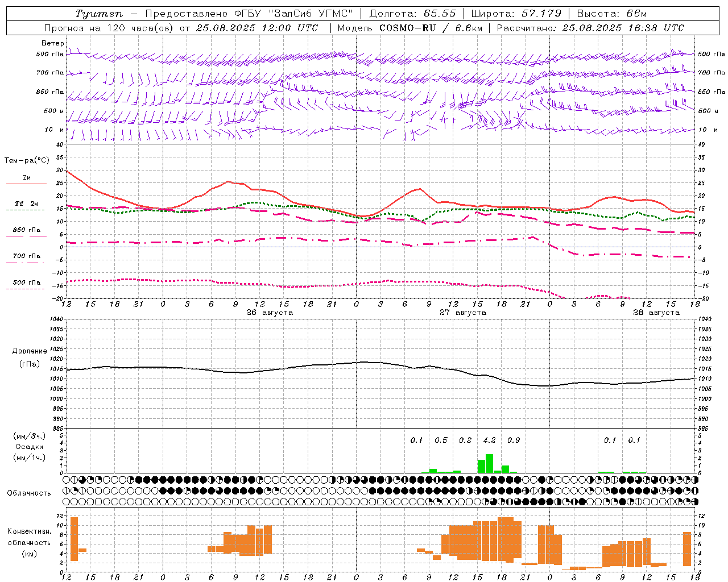The width and height of the screenshot is (728, 582).
Task: Click the 'Прогноз на 120 часа(ов)' forecast text
Action: (x=109, y=28)
